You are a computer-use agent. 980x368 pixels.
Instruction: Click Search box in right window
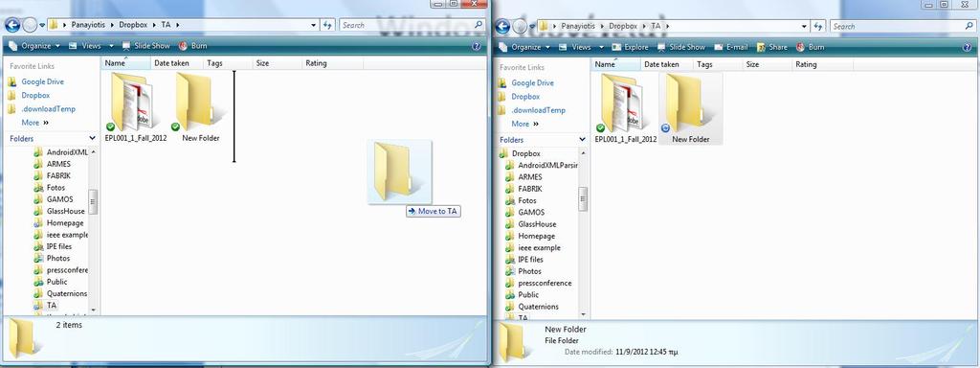coord(902,26)
